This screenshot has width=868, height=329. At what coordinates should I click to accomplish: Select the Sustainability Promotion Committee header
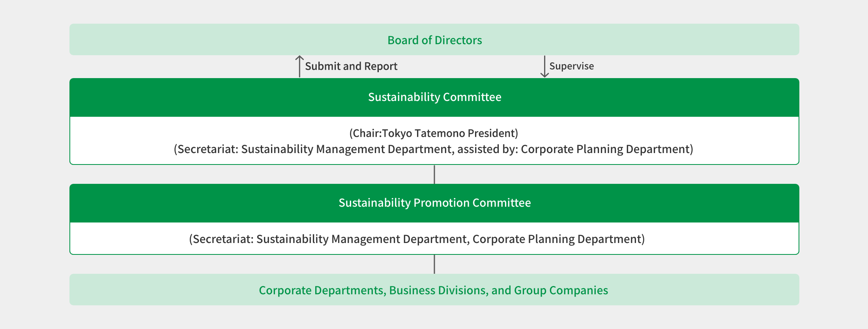(x=434, y=203)
